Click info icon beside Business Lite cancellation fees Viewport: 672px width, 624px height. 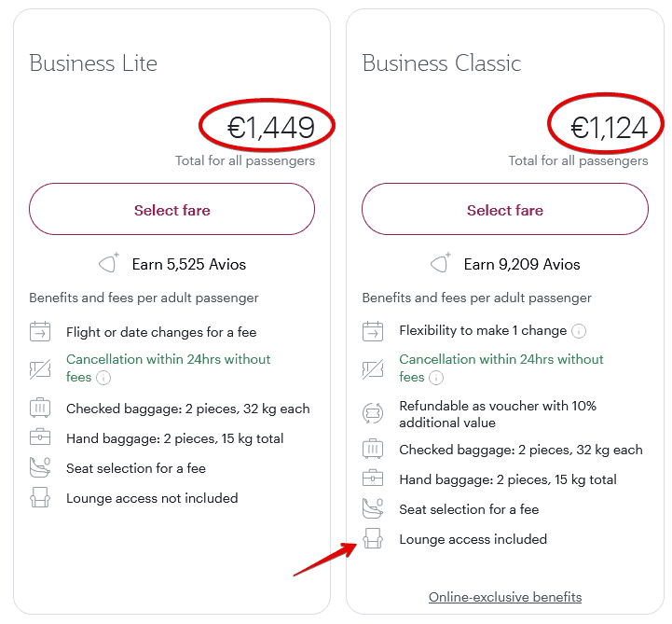click(103, 378)
